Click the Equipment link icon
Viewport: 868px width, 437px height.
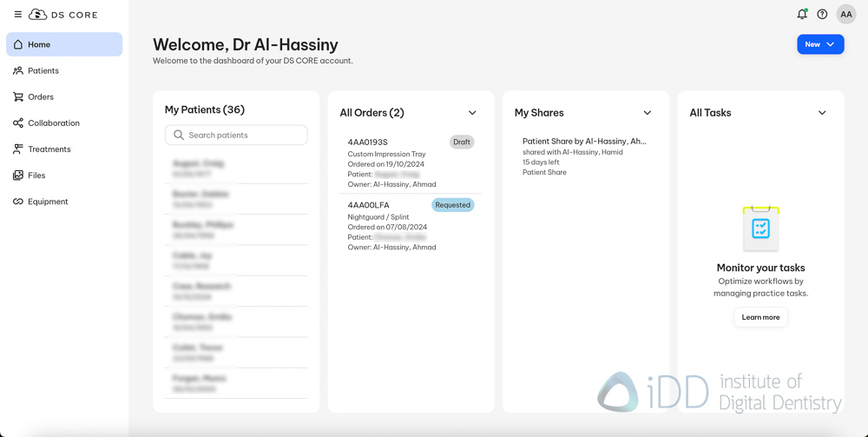pos(18,202)
